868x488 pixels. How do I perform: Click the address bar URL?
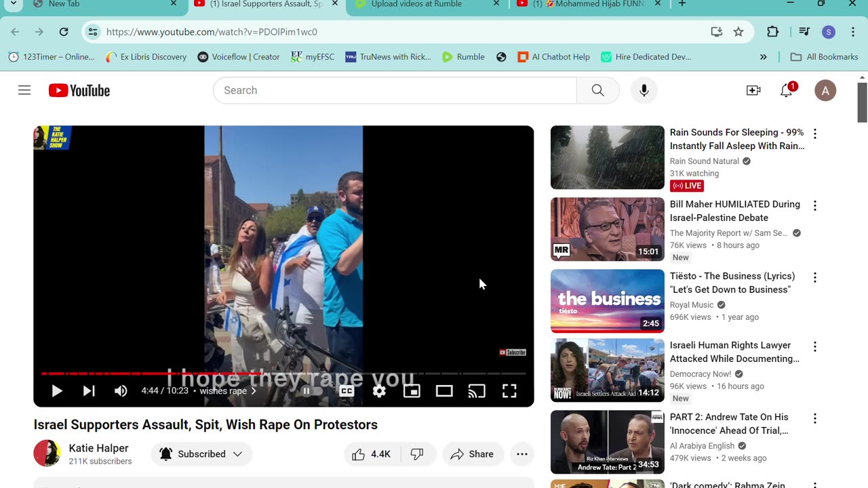(212, 32)
